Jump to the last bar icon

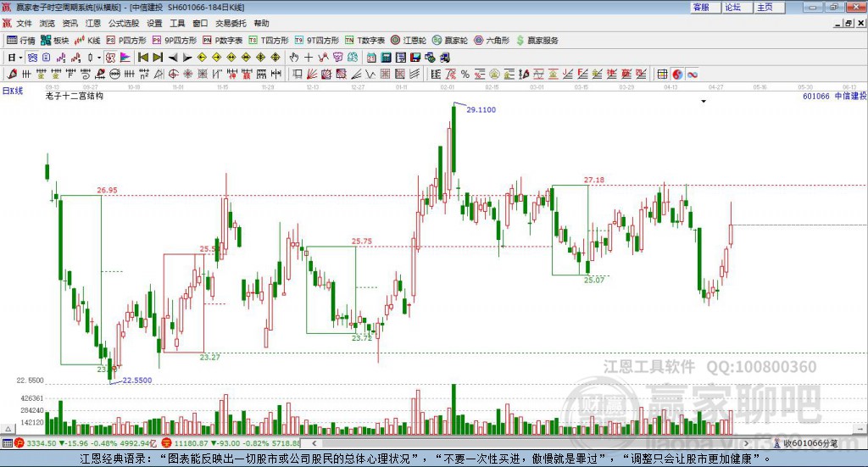(158, 58)
